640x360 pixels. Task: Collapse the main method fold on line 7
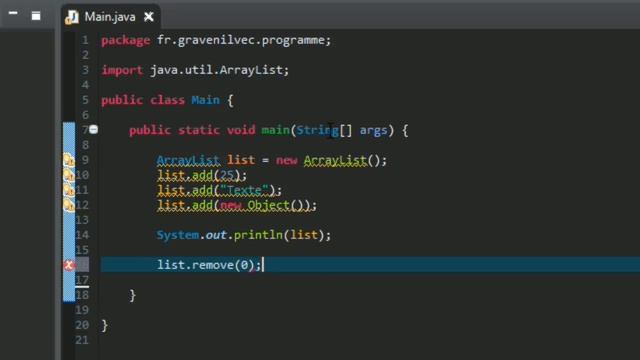(x=93, y=130)
